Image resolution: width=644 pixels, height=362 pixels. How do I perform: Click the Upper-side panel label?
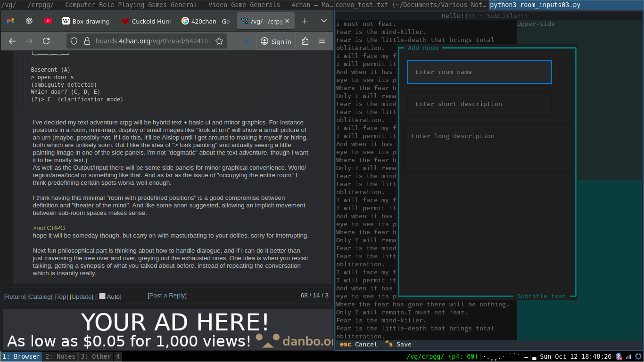click(x=536, y=24)
